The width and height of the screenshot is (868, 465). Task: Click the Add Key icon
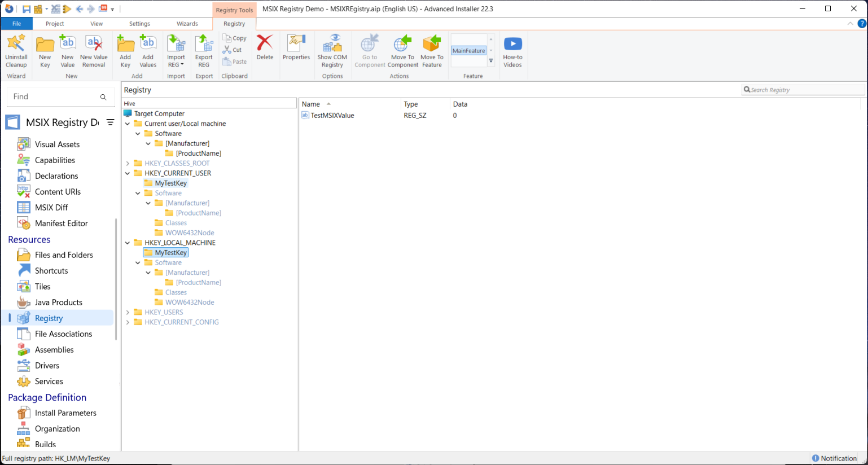(125, 51)
